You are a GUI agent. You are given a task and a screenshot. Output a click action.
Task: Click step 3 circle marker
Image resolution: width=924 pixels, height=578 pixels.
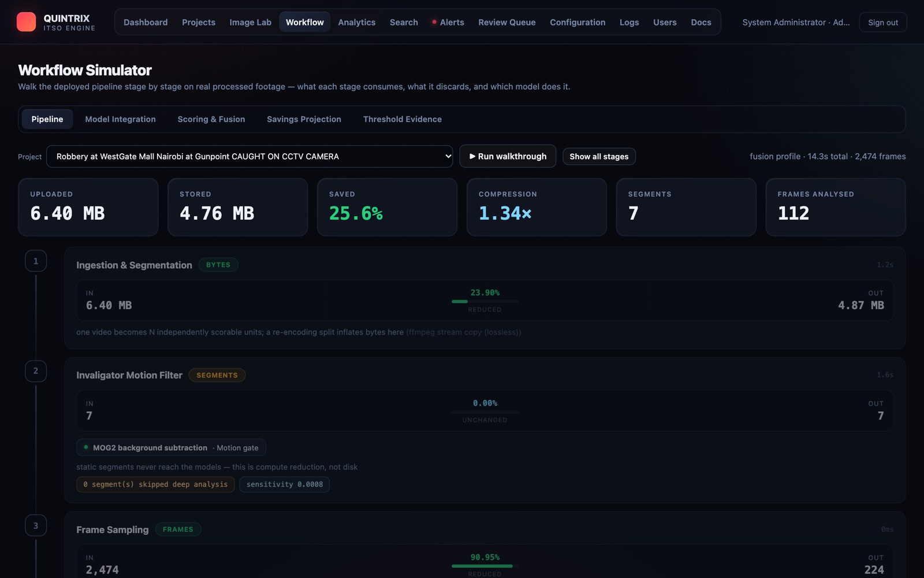tap(36, 525)
